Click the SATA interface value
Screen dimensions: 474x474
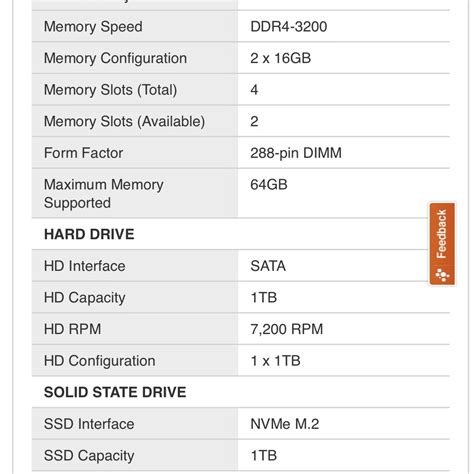268,266
